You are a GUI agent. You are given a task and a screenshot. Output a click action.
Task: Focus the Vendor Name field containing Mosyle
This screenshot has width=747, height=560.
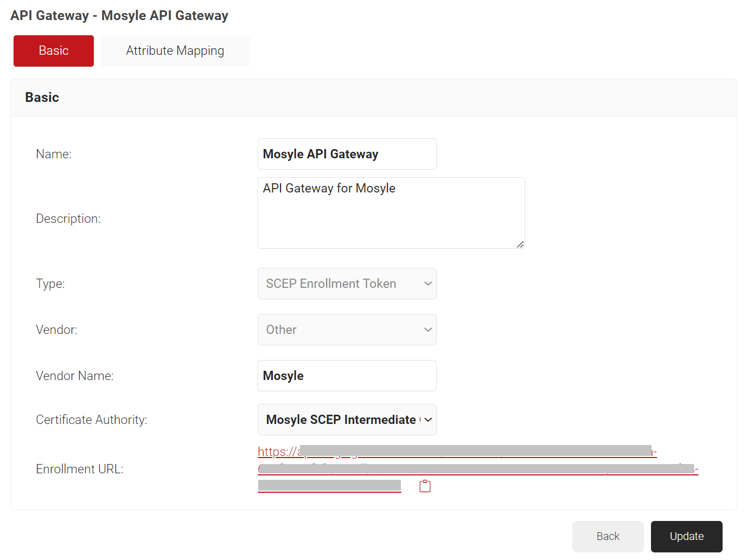point(347,376)
